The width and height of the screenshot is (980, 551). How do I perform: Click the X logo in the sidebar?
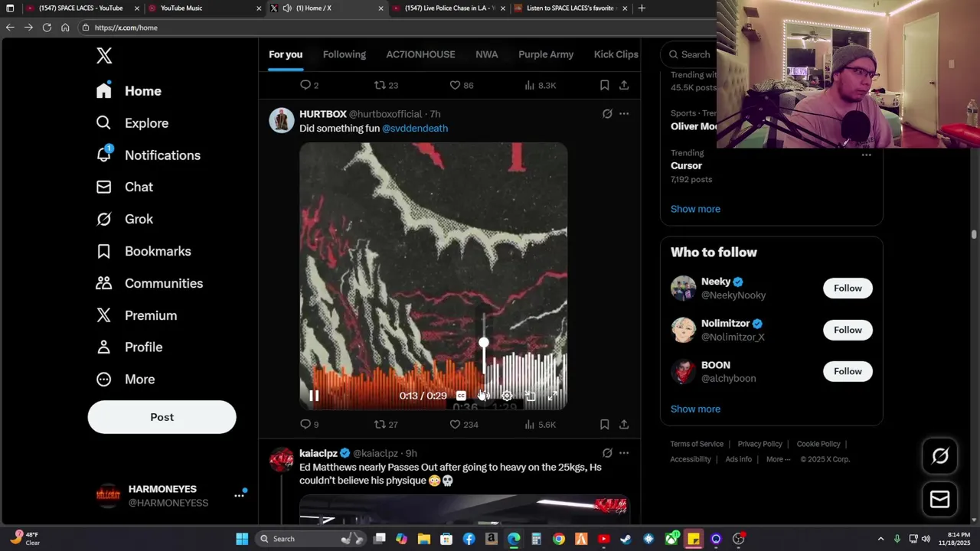click(104, 55)
